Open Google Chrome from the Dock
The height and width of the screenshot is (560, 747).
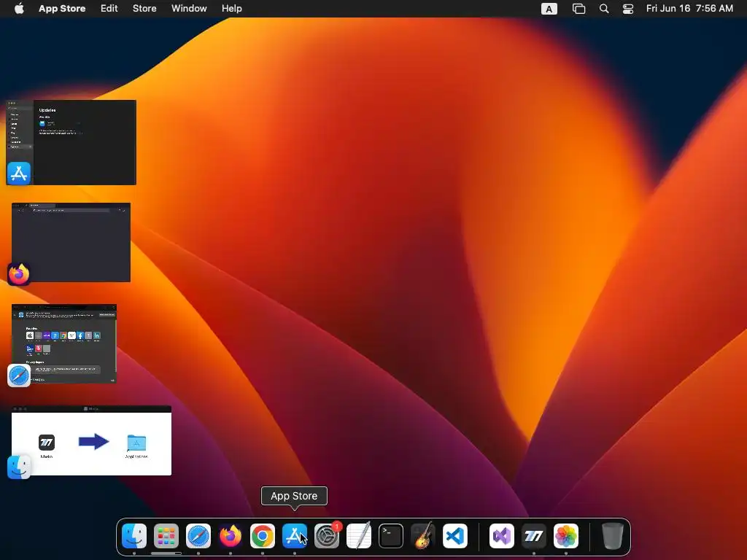click(x=263, y=536)
